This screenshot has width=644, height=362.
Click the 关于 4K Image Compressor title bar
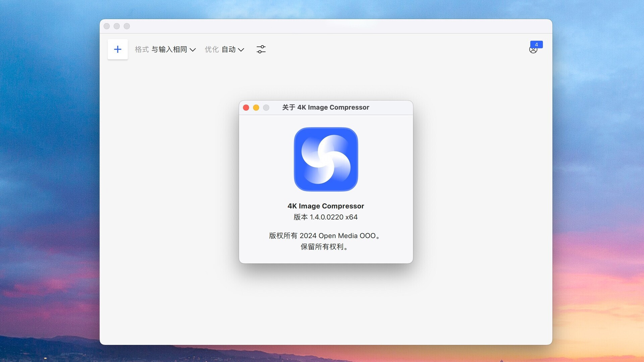click(325, 107)
